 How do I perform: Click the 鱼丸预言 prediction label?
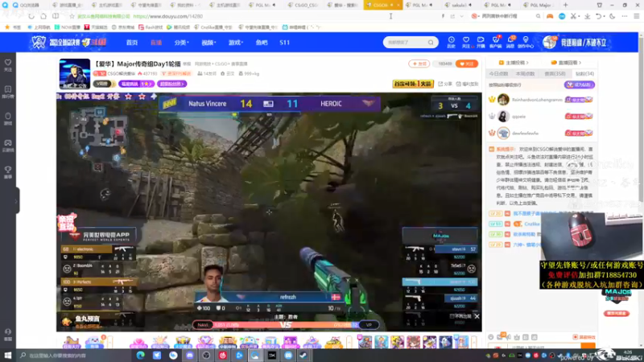pos(87,319)
